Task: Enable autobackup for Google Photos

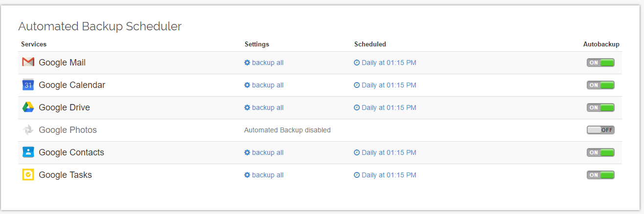Action: [600, 130]
